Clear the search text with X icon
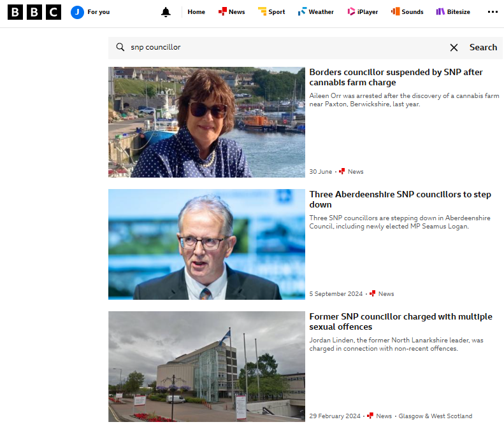504x429 pixels. pyautogui.click(x=454, y=48)
